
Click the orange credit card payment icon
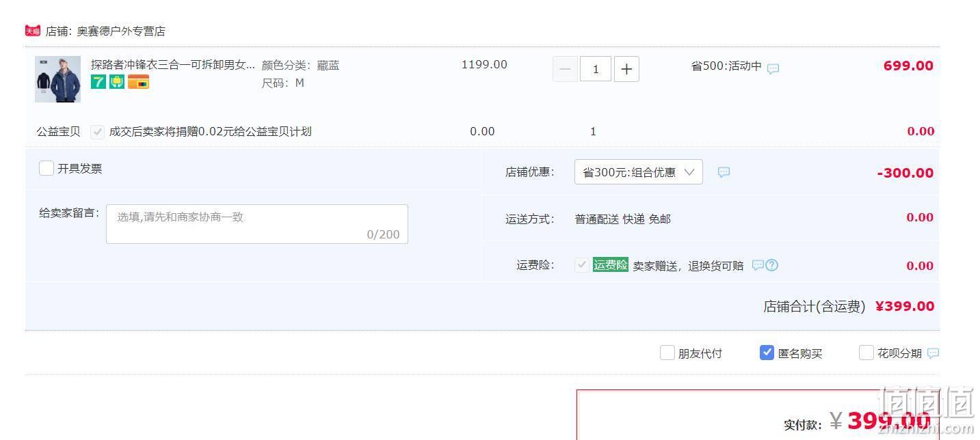click(138, 82)
